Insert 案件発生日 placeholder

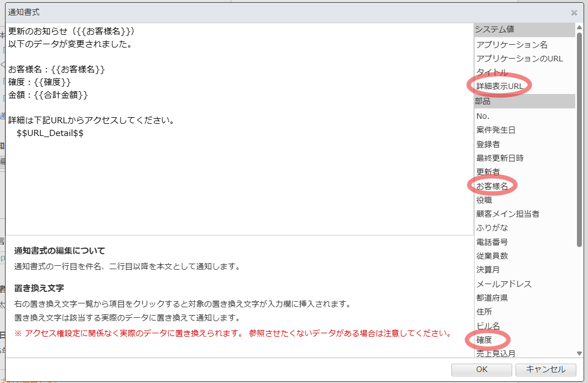496,130
